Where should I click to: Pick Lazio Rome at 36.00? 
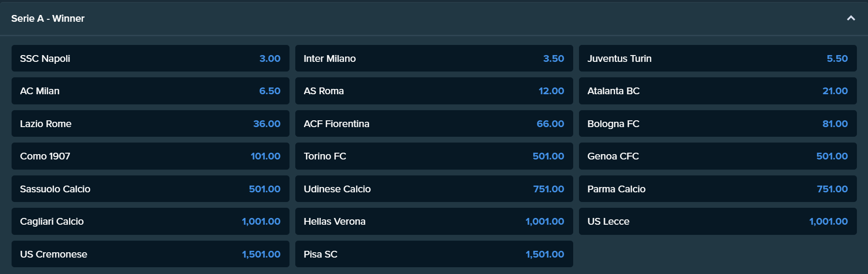(x=151, y=124)
